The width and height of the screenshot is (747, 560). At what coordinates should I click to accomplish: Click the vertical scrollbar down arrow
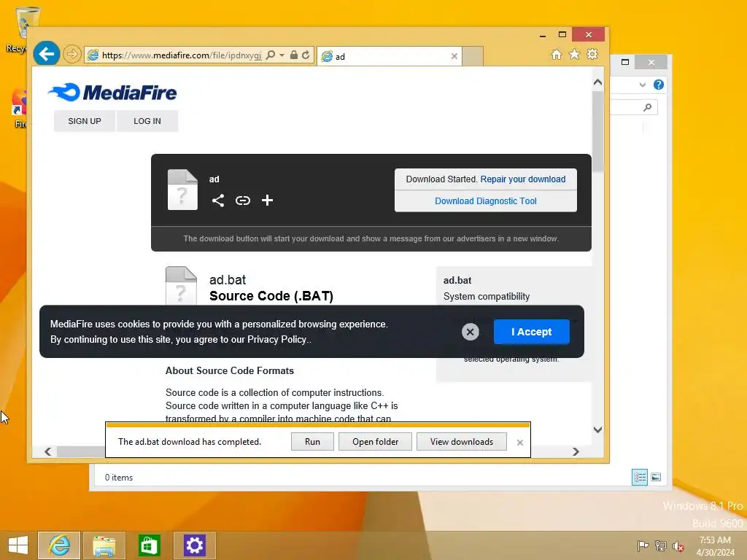point(598,429)
